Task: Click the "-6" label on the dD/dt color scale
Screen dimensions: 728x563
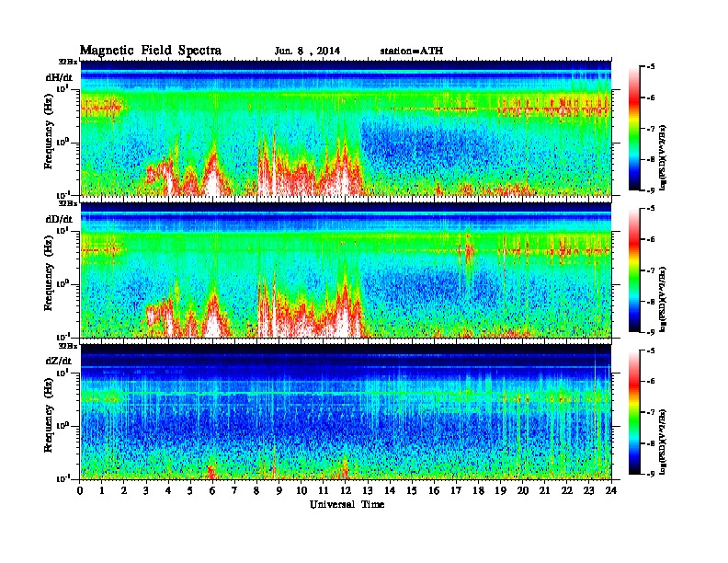Action: (x=651, y=240)
